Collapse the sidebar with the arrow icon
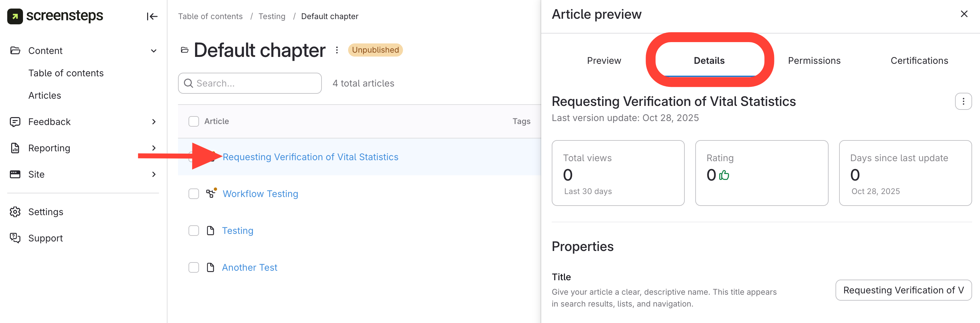 click(x=152, y=16)
